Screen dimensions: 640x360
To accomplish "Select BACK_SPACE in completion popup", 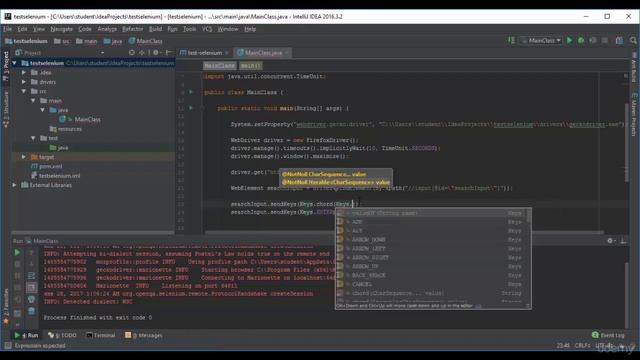I will pos(431,276).
